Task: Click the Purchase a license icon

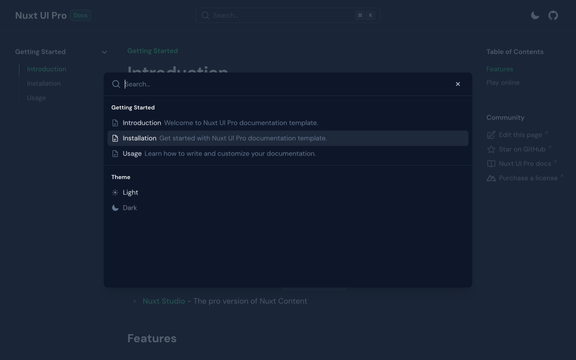Action: [x=491, y=178]
